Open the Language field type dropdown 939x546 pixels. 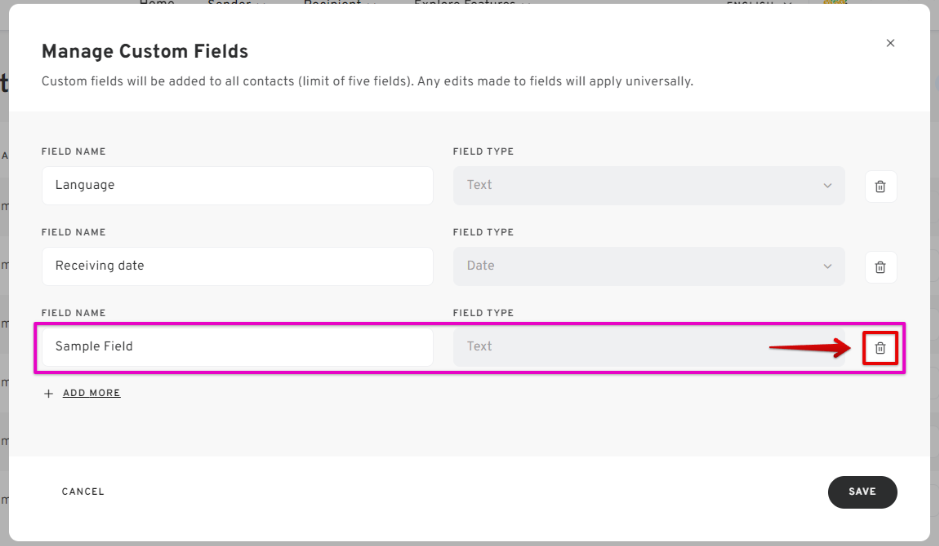[x=649, y=186]
